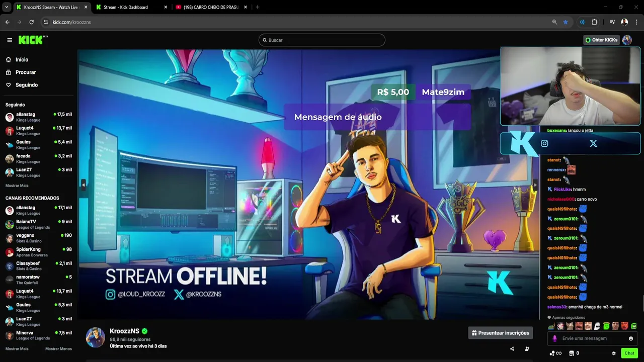Open namoratow The Quinfall channel
Viewport: 644px width, 362px height.
pyautogui.click(x=39, y=280)
